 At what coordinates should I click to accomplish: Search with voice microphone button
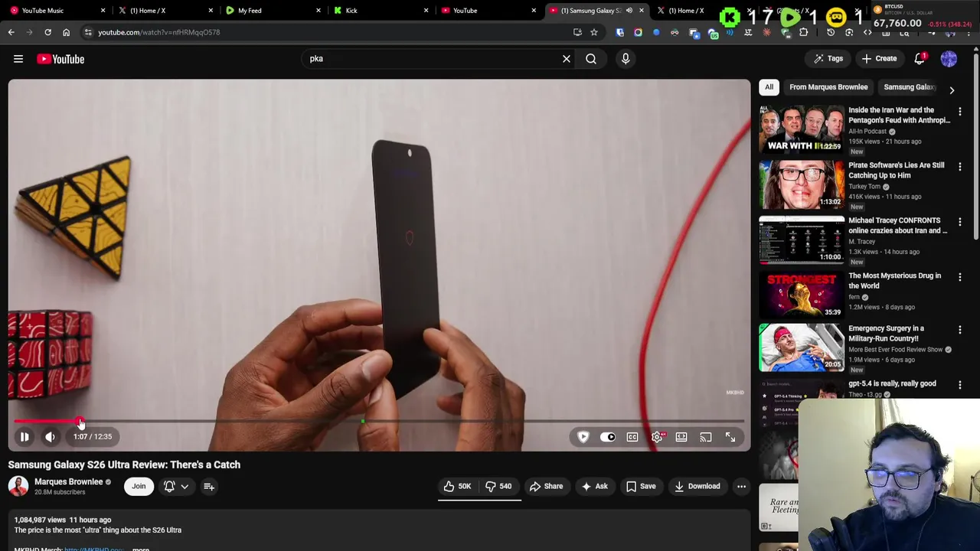point(626,59)
